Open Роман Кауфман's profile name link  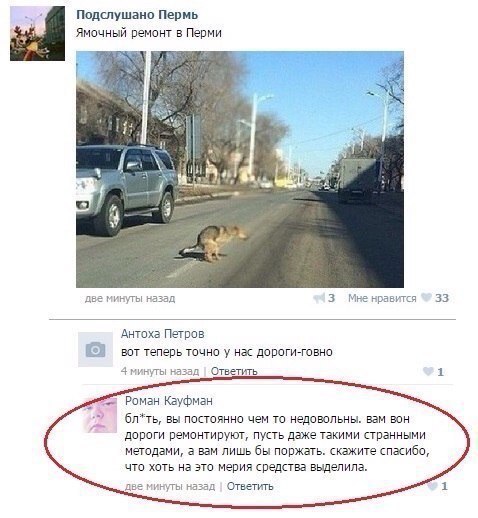tap(169, 400)
